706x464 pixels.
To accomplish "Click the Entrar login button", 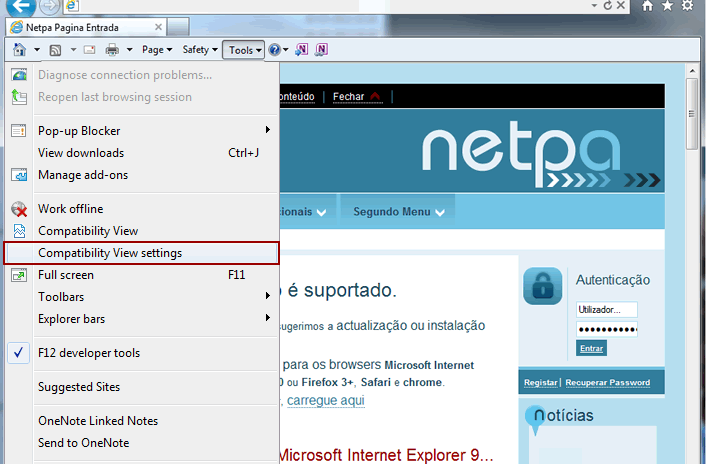I will point(591,348).
